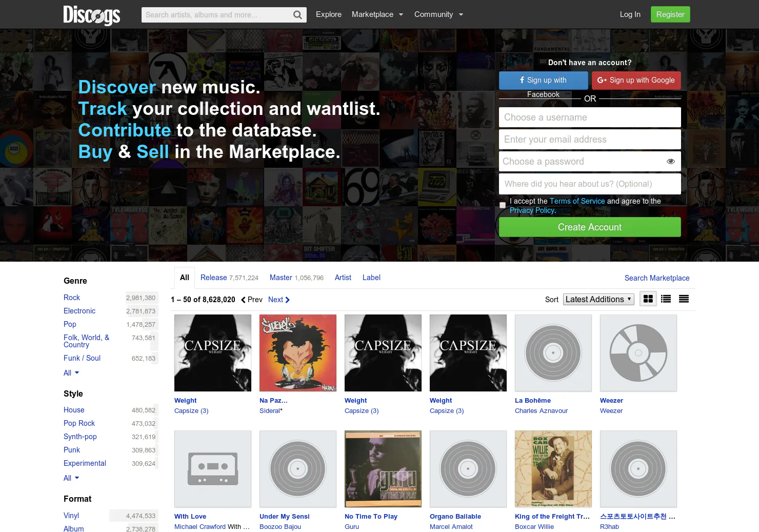Filter by Electronic genre

coord(79,311)
